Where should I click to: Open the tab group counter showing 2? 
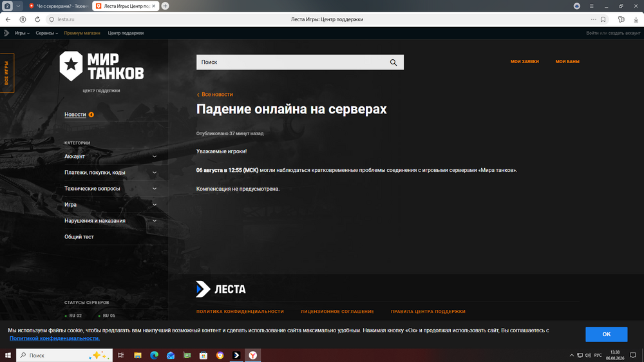[7, 6]
